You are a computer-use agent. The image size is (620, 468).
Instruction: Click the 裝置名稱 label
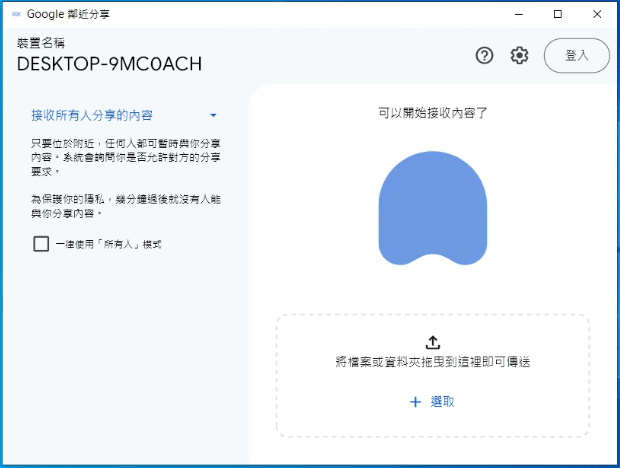tap(41, 43)
